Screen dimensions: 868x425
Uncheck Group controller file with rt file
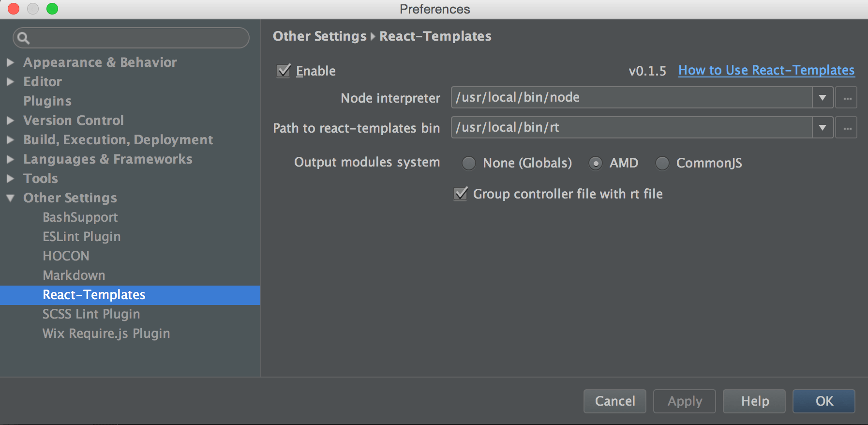coord(460,194)
